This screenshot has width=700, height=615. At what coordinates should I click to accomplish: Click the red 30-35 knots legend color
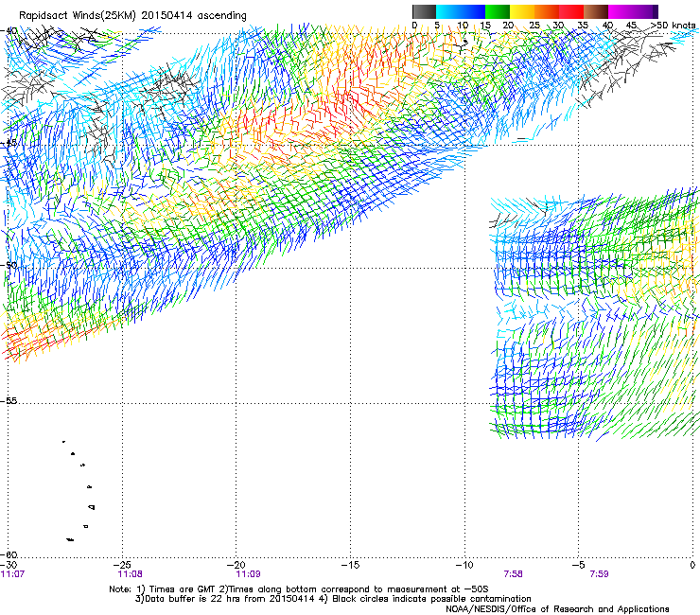571,11
